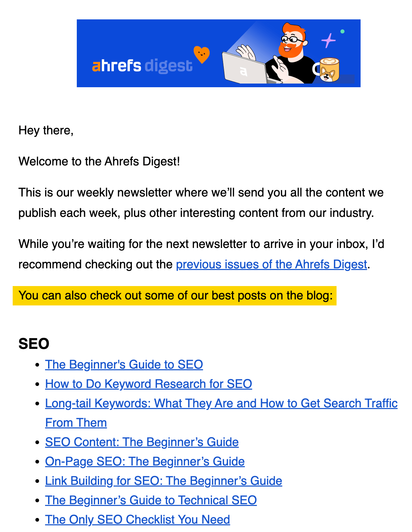Open previous issues of the Ahrefs Digest
This screenshot has height=532, width=412.
pos(271,264)
